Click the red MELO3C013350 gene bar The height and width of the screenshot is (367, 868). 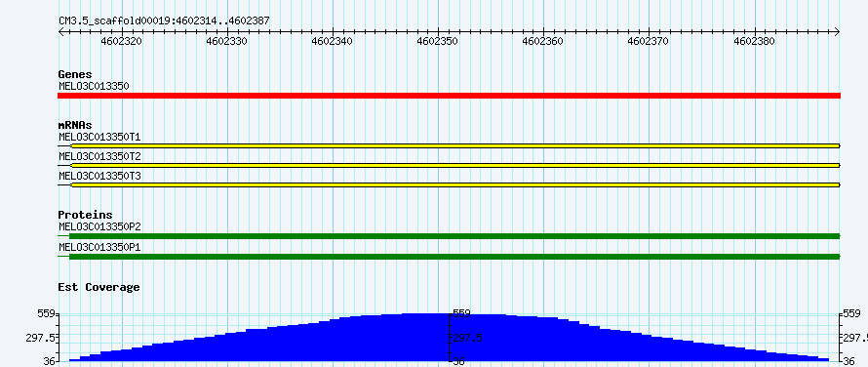449,96
